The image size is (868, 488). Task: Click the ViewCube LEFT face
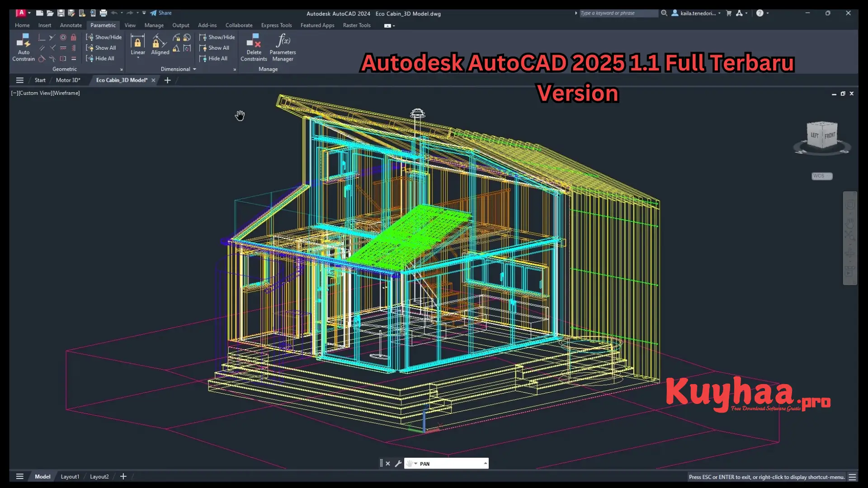tap(815, 134)
